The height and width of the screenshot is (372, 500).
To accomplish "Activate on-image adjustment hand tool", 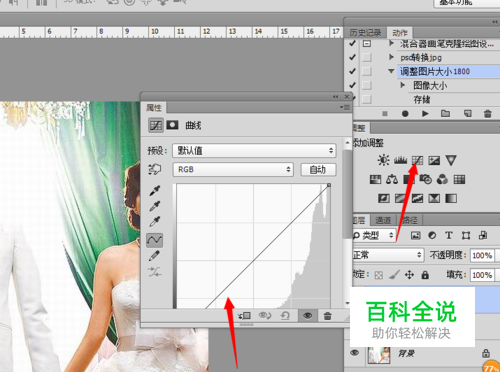I will (155, 169).
